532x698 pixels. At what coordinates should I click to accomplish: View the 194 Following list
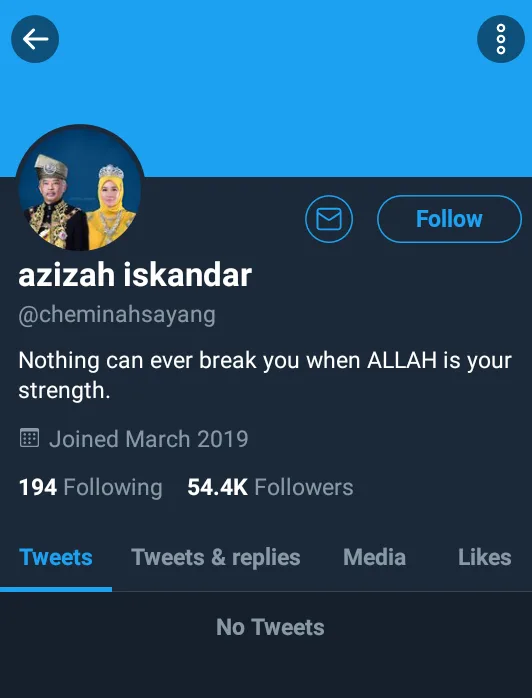tap(90, 487)
